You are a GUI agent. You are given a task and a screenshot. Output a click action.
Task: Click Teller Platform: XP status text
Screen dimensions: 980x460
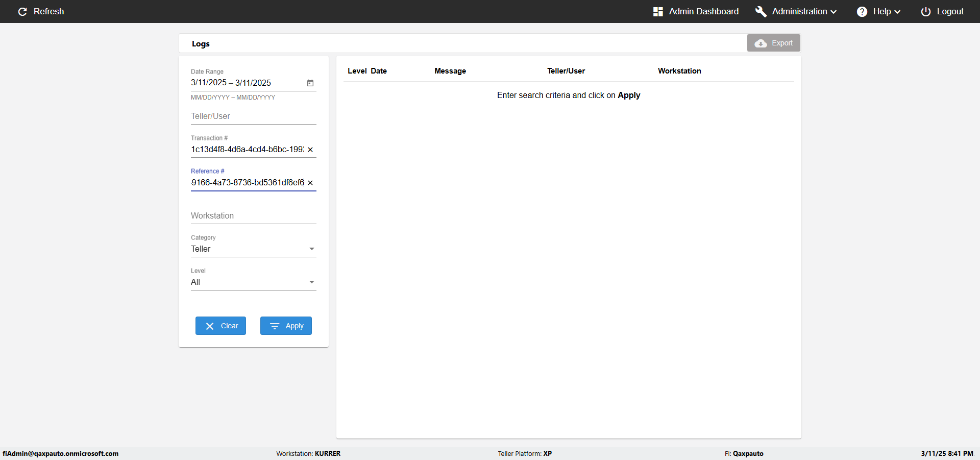tap(525, 453)
